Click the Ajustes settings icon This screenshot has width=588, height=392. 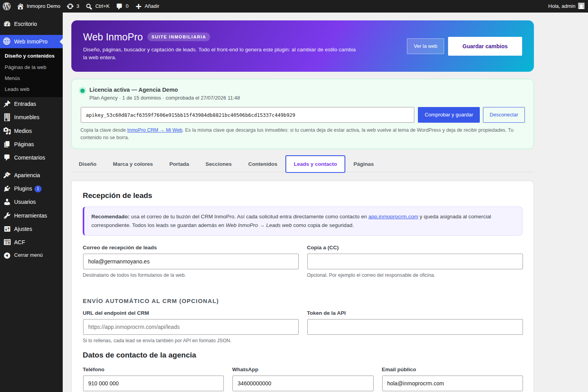(7, 229)
